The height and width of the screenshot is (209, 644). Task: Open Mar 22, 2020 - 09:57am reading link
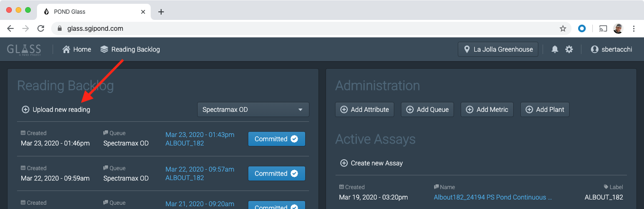(x=200, y=169)
